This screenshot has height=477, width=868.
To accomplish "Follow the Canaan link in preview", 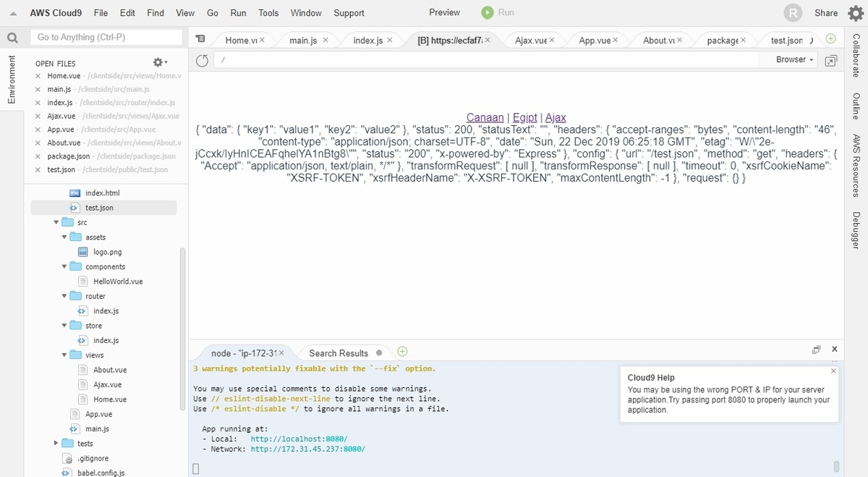I will click(x=485, y=117).
